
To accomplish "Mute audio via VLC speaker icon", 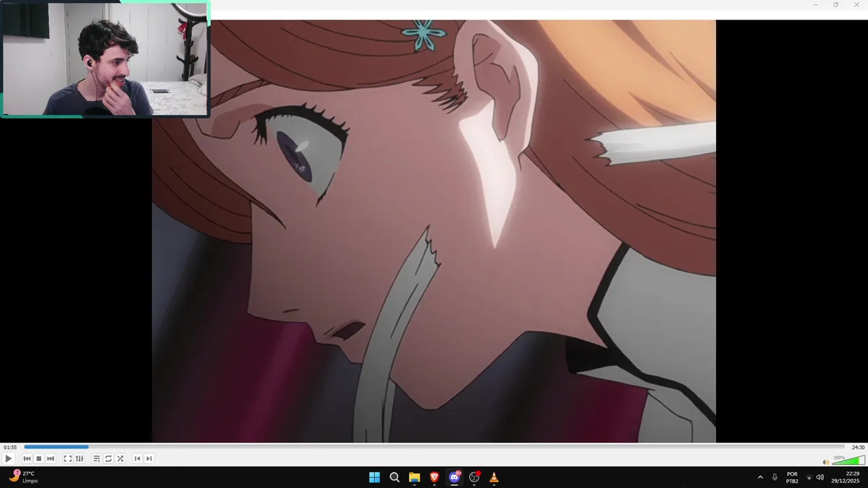I will click(826, 462).
